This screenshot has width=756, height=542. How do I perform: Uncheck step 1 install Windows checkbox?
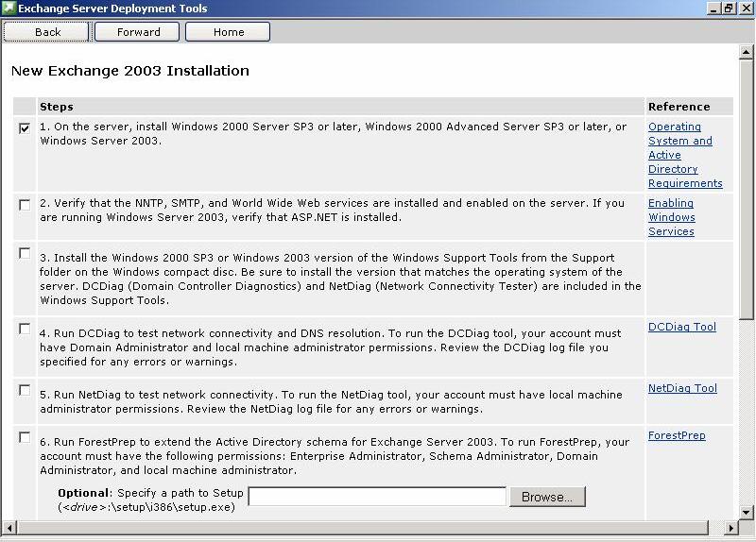(x=25, y=128)
